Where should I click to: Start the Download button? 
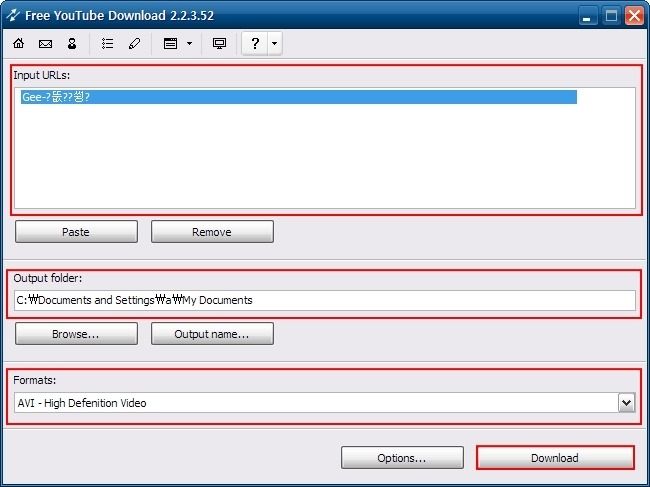(555, 458)
